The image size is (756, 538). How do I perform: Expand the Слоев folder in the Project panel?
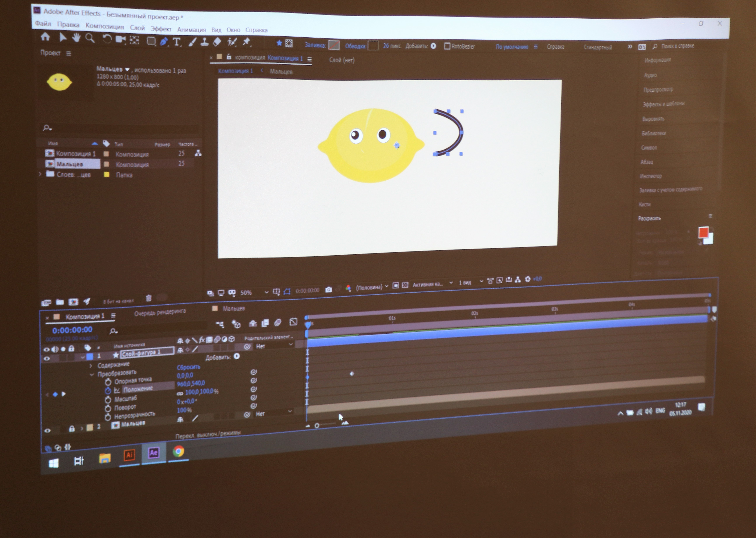coord(40,174)
